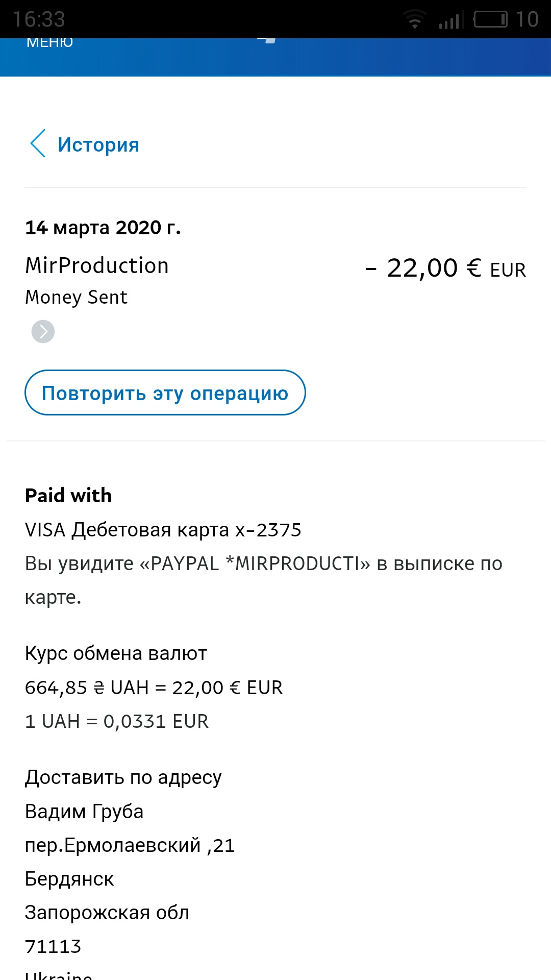551x980 pixels.
Task: Tap the Курс обмена валют label
Action: [x=116, y=653]
